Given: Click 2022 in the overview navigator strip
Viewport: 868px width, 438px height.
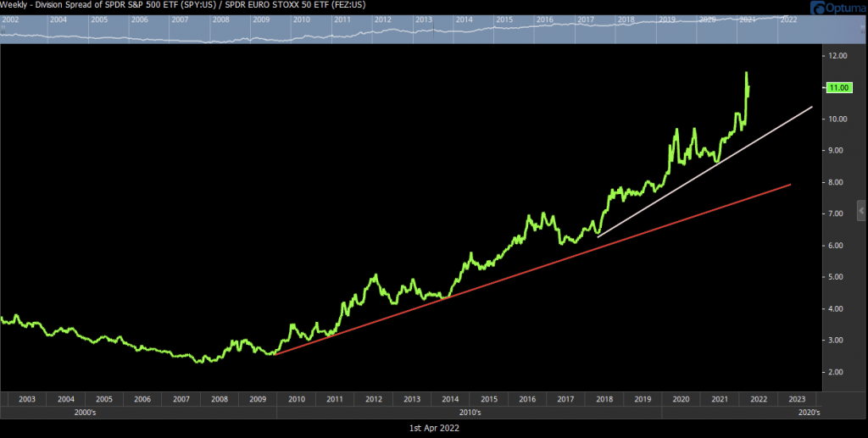Looking at the screenshot, I should click(x=788, y=19).
